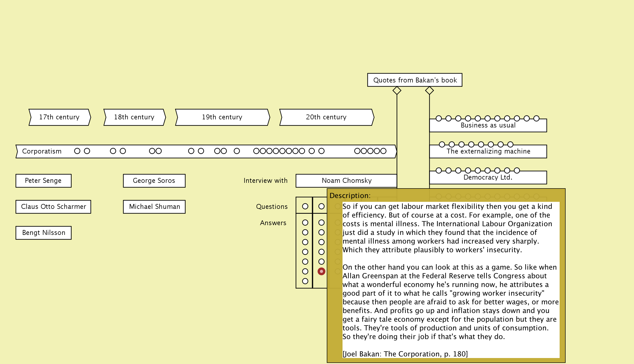Select last circle on Corporatism timeline
The height and width of the screenshot is (364, 634).
point(383,151)
